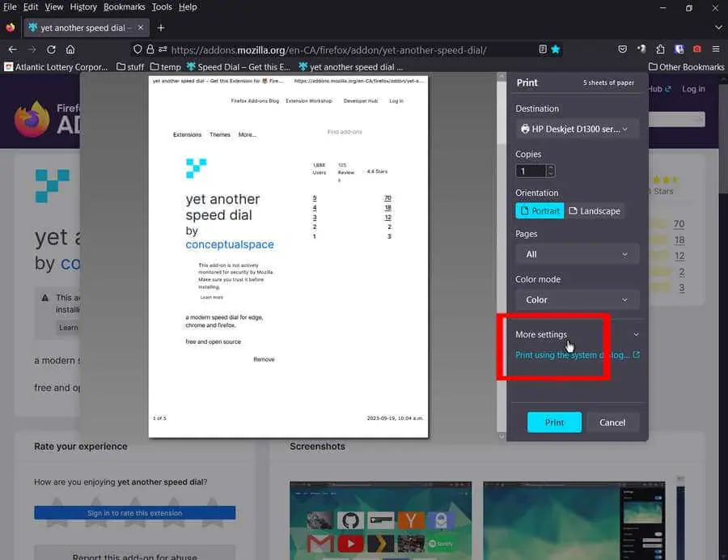Open the Color mode dropdown
728x560 pixels.
pos(577,300)
